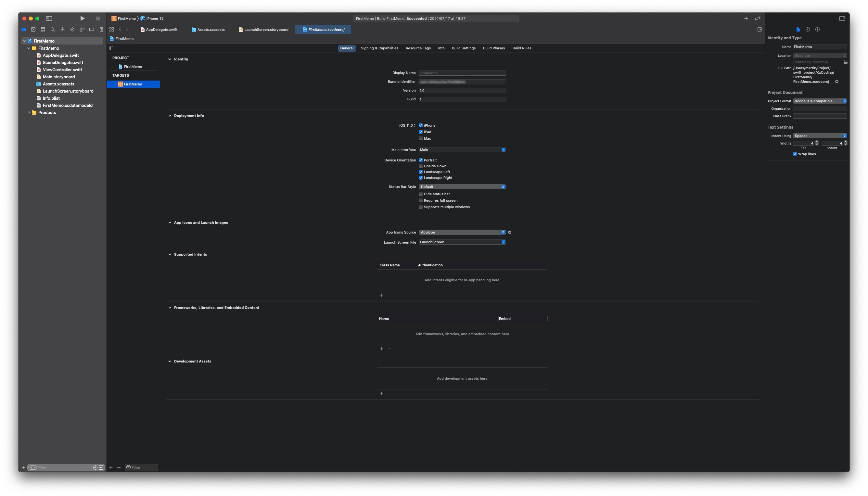The image size is (868, 496).
Task: Open the Breakpoint navigator icon
Action: 92,30
